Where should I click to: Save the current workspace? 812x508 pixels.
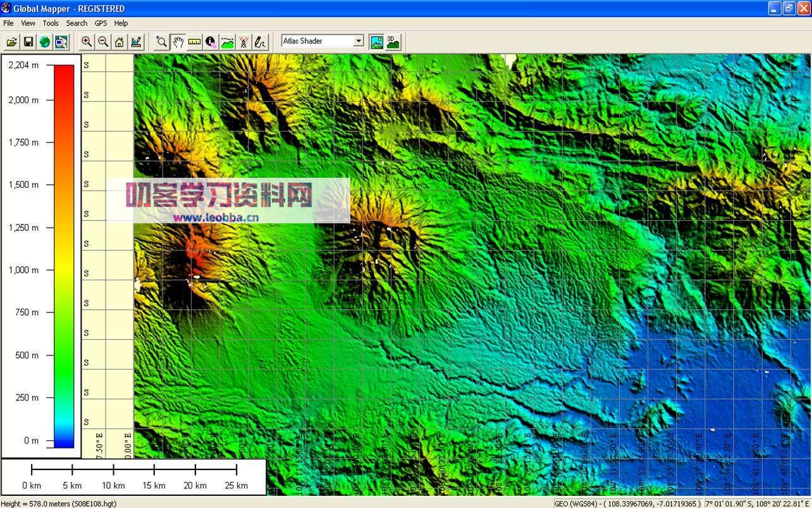(28, 41)
